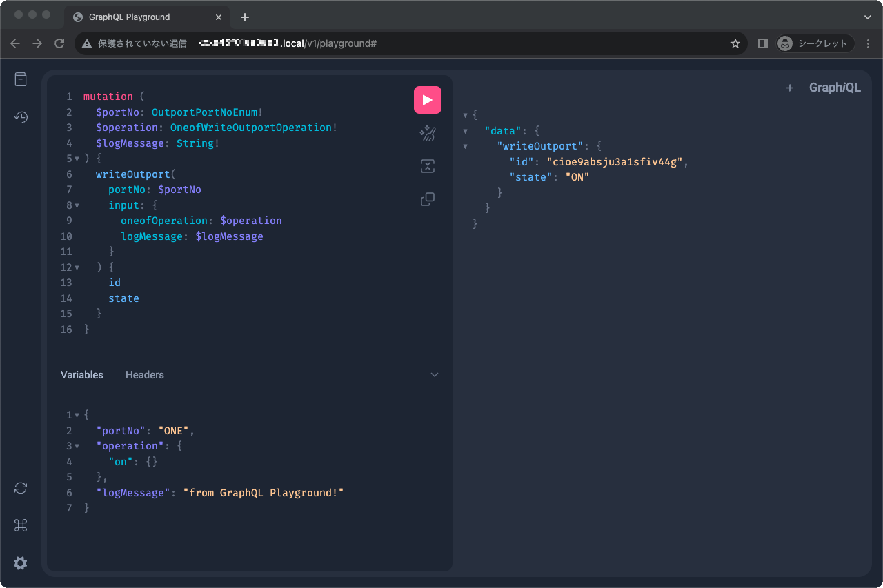The height and width of the screenshot is (588, 883).
Task: Click 'OneofWriteOutportOperation' type text
Action: coord(251,128)
